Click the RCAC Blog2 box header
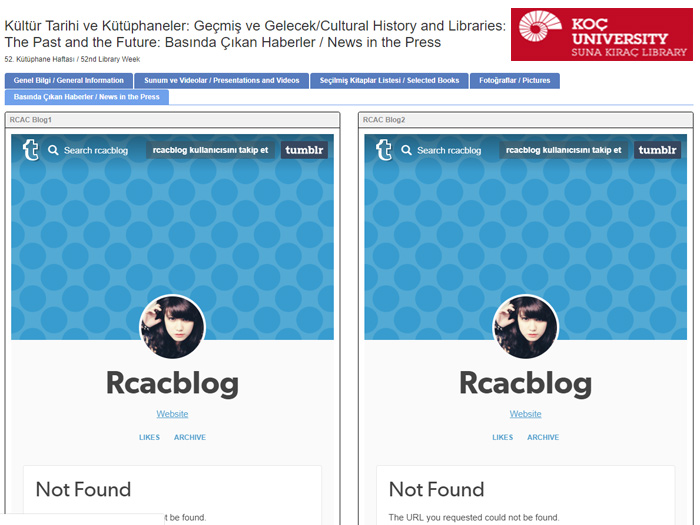The image size is (700, 525). pos(525,120)
